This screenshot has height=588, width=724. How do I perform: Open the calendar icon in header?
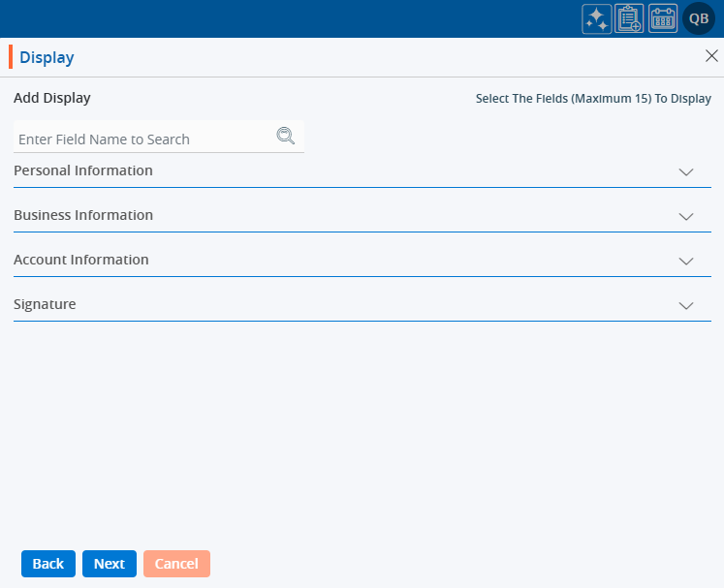point(663,18)
